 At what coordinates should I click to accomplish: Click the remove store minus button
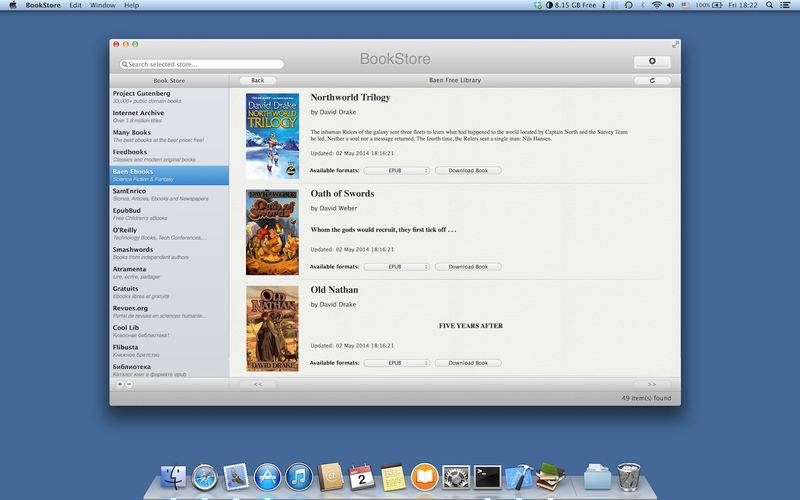click(x=129, y=384)
